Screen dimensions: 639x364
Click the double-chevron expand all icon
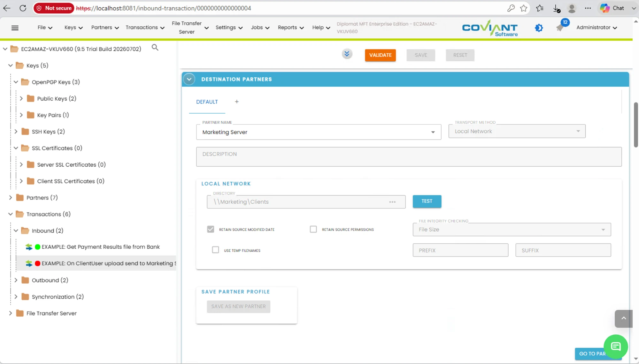(347, 54)
